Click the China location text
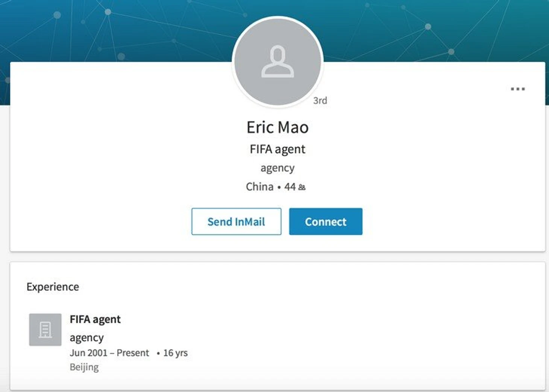 [259, 187]
